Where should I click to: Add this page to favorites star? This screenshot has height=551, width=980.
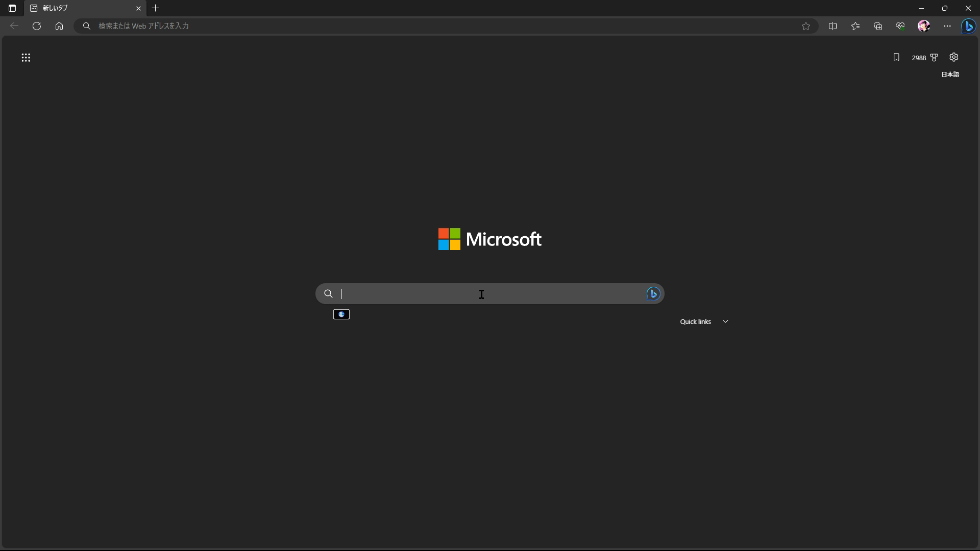(805, 26)
